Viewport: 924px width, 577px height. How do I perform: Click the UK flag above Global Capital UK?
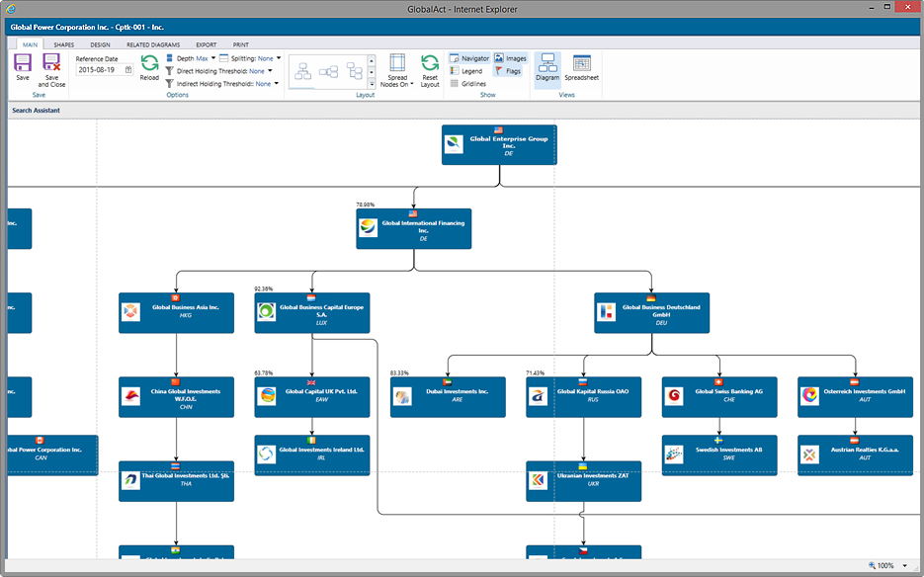(311, 382)
